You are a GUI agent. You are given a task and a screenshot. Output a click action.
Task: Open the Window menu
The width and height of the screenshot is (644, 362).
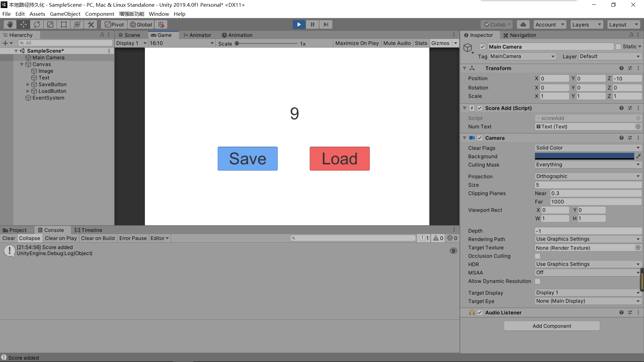159,14
